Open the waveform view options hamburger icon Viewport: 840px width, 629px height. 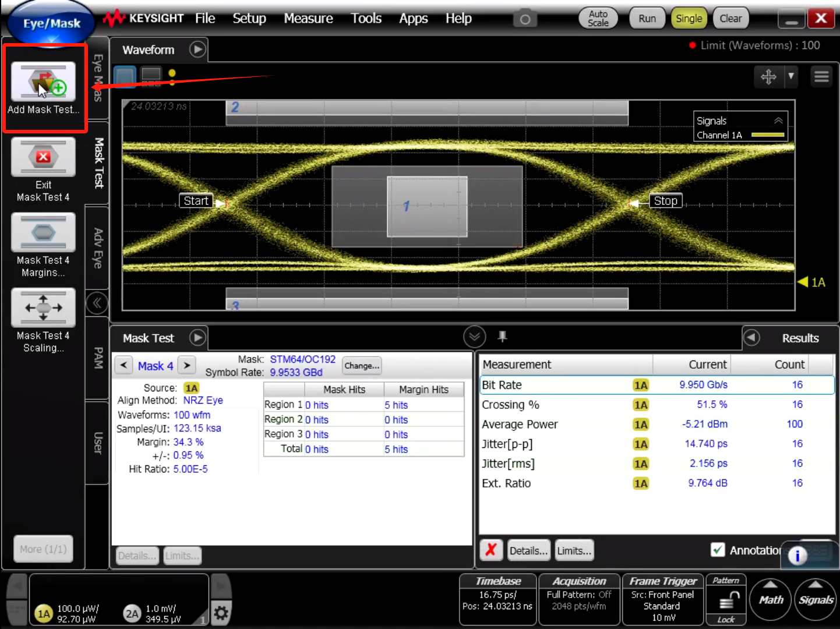(x=821, y=76)
